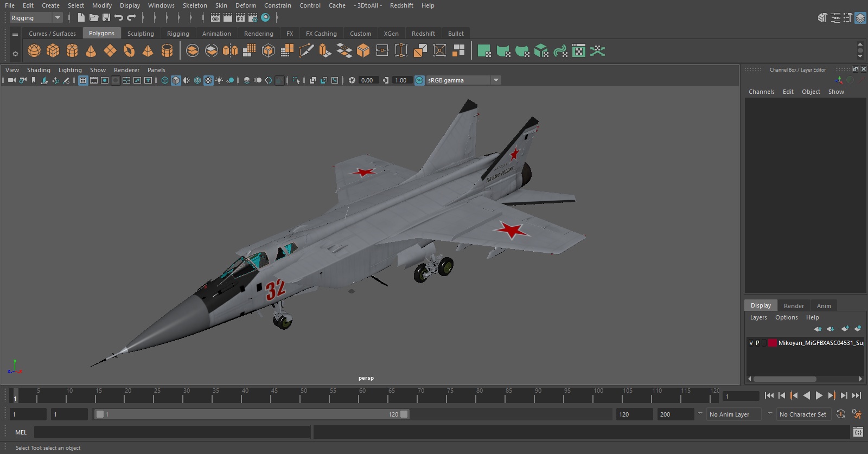
Task: Play animation forwards
Action: (x=819, y=395)
